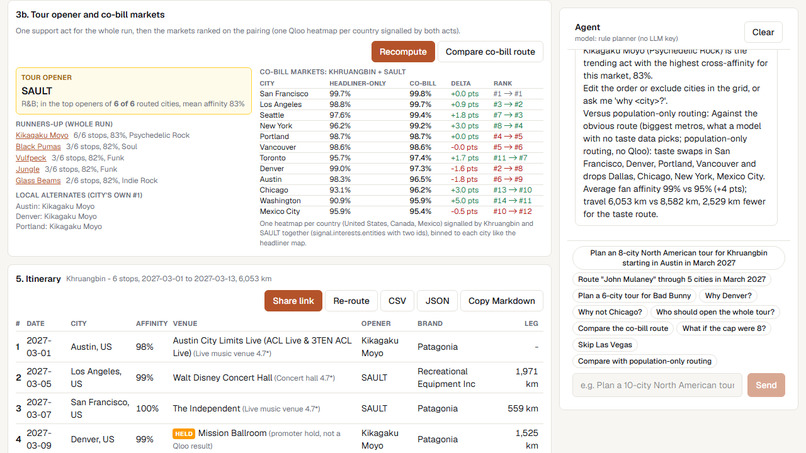Viewport: 806px width, 453px height.
Task: Click the TOUR OPENER SAULT card
Action: coord(134,90)
